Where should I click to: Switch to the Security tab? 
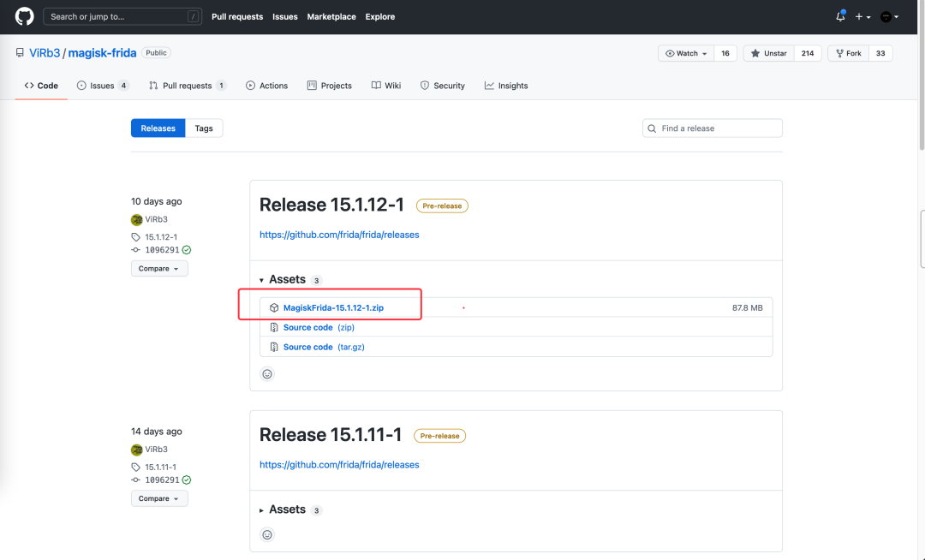click(x=443, y=86)
